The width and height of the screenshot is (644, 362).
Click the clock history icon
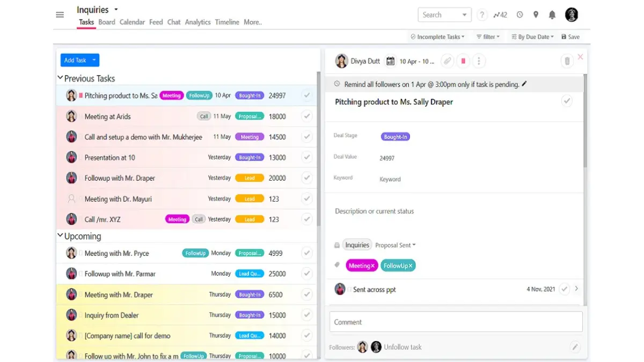[x=519, y=15]
